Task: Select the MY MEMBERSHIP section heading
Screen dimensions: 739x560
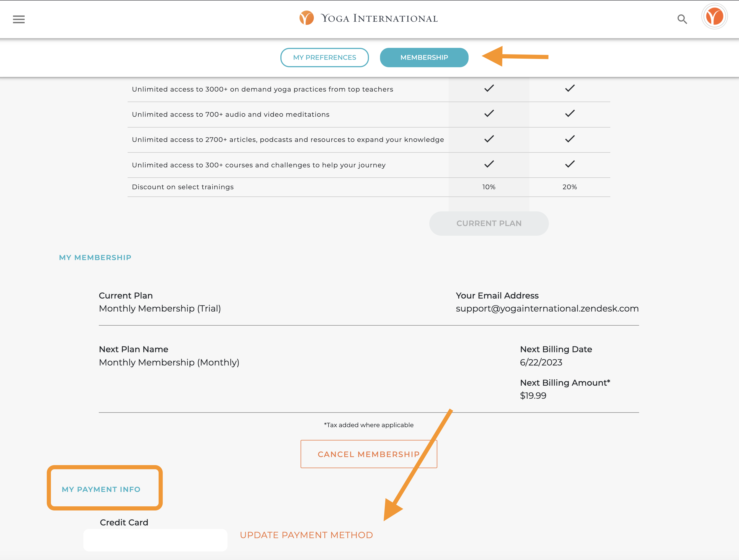Action: (95, 257)
